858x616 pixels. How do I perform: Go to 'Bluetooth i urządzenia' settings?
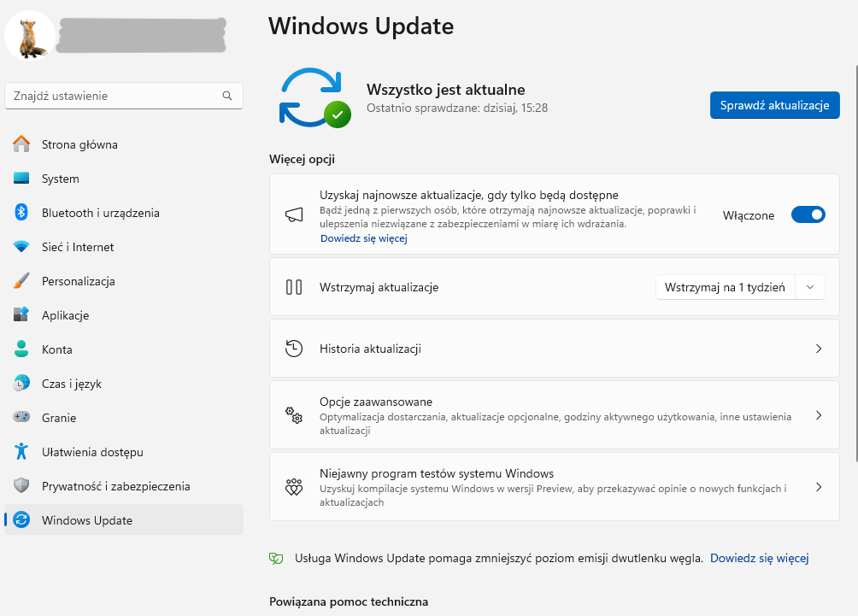click(124, 213)
